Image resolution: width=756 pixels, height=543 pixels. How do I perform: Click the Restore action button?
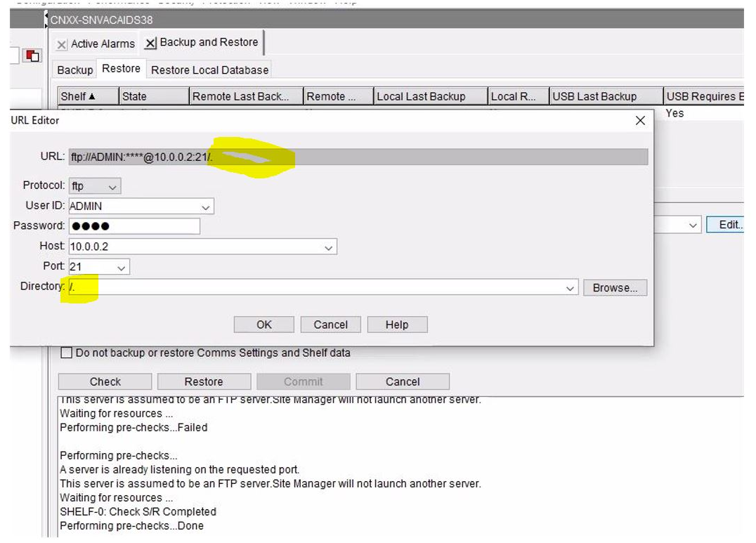203,381
